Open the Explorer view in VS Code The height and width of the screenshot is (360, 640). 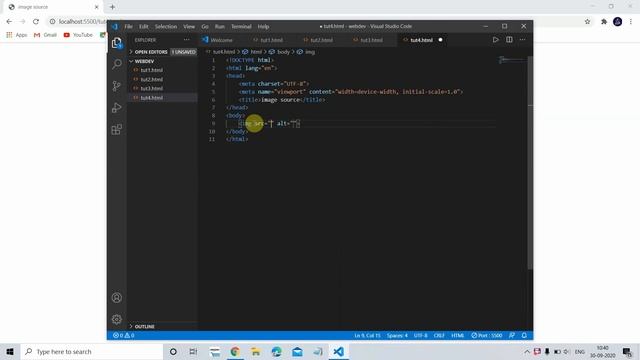point(117,43)
